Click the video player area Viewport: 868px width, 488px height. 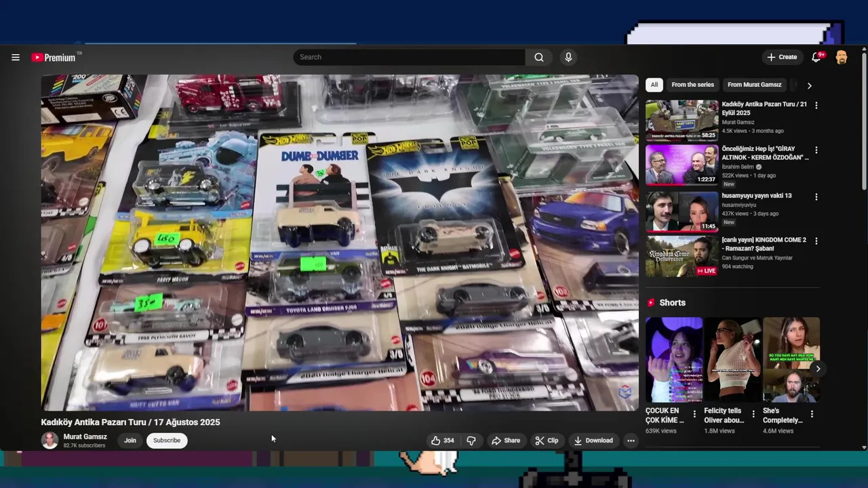pyautogui.click(x=340, y=243)
